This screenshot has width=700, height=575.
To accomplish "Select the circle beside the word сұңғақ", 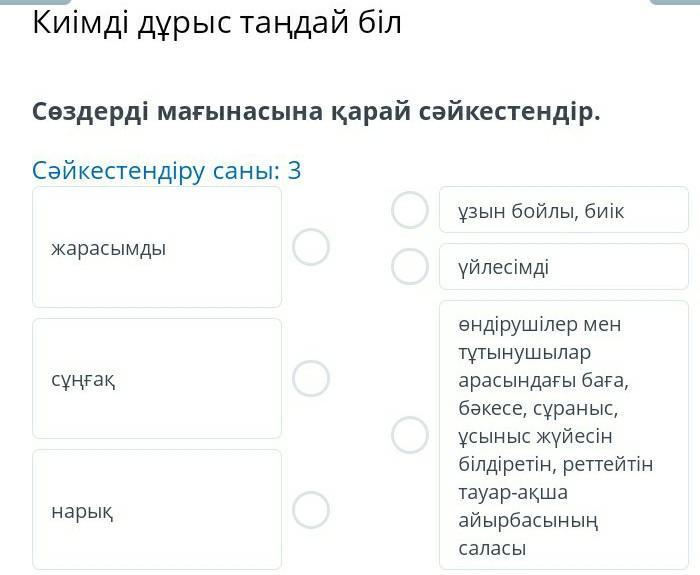I will point(311,378).
